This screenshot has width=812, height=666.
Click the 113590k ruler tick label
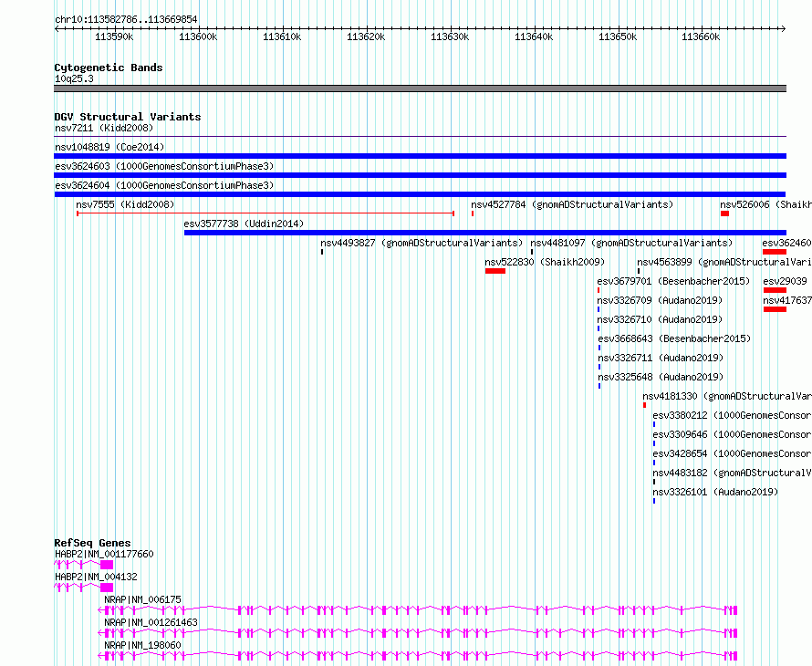coord(114,36)
